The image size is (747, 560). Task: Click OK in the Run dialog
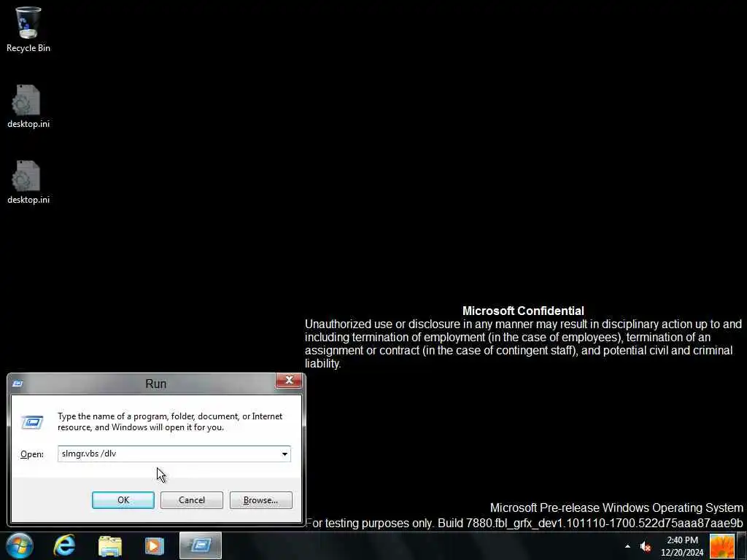123,500
